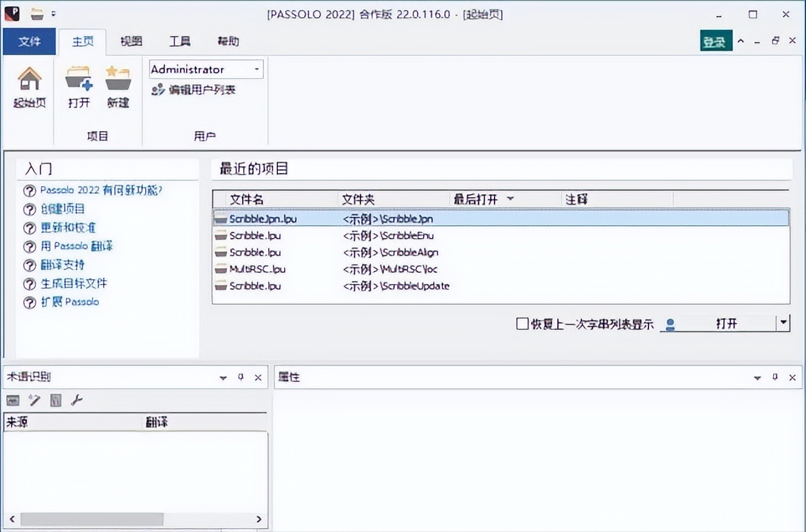806x532 pixels.
Task: Click the folder cell <示例>\ScribbleAlign
Action: [x=390, y=252]
